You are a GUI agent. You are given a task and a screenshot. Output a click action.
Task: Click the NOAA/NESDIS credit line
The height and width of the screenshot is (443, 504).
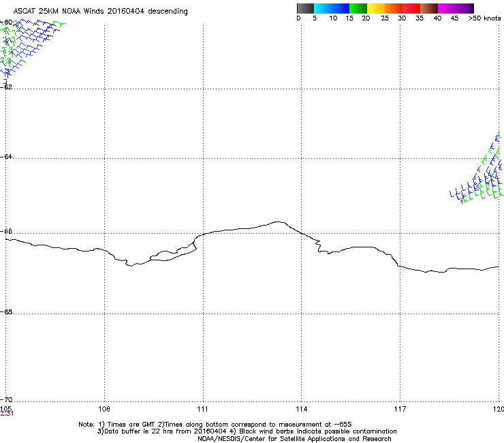[294, 439]
